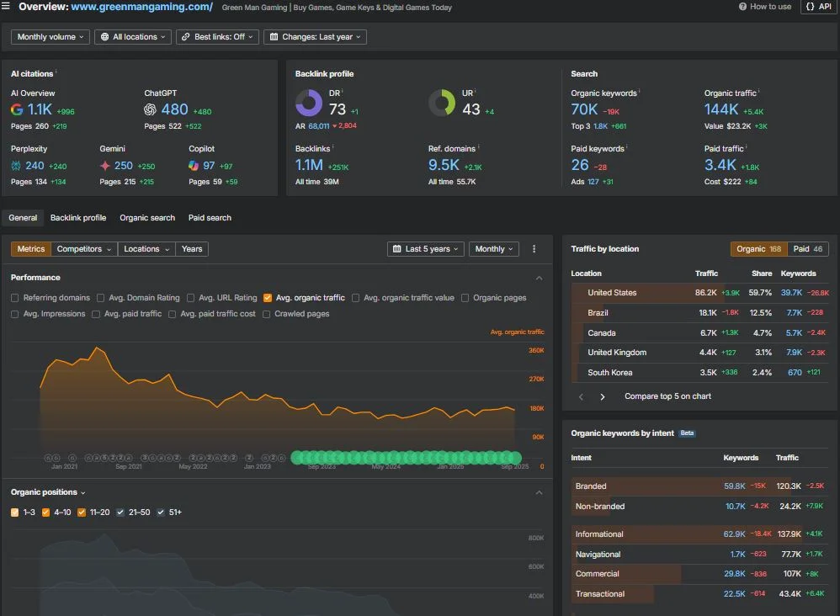Screen dimensions: 840x616
Task: Click the API button
Action: [x=818, y=7]
